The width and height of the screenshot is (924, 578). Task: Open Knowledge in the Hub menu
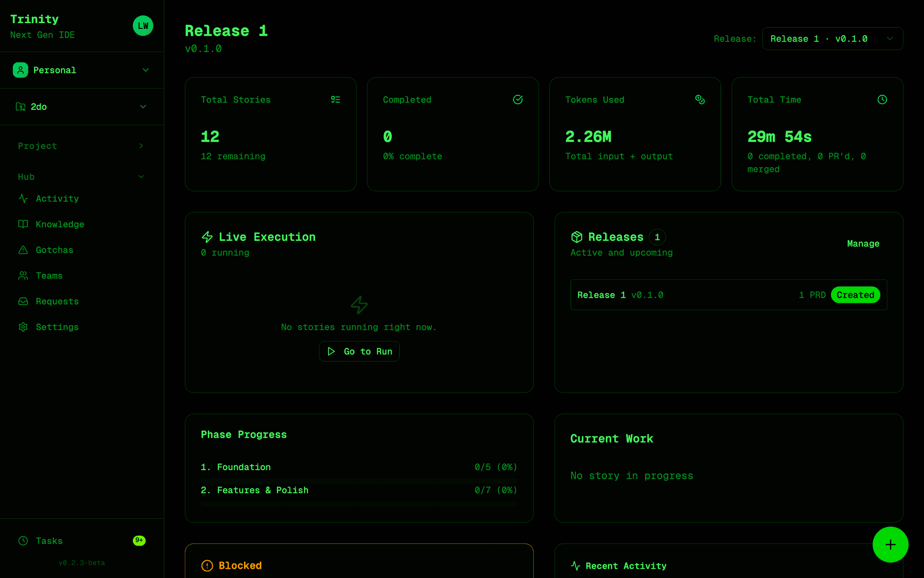(82, 224)
